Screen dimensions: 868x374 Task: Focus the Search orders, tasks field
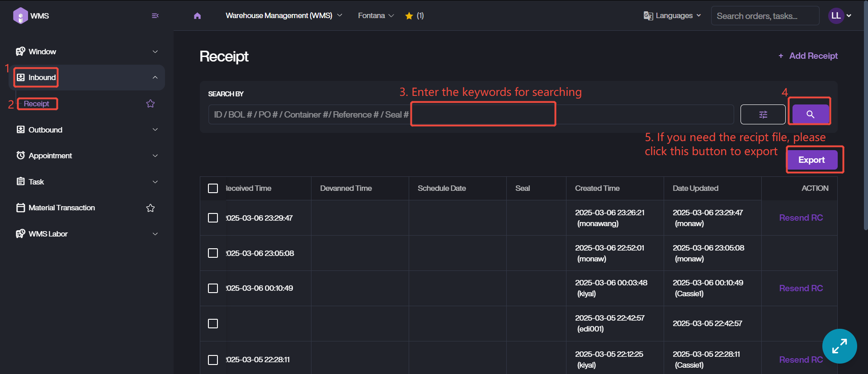pyautogui.click(x=765, y=16)
